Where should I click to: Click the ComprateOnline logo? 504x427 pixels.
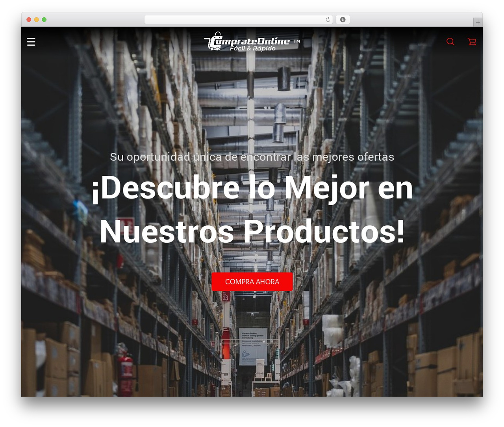[252, 42]
